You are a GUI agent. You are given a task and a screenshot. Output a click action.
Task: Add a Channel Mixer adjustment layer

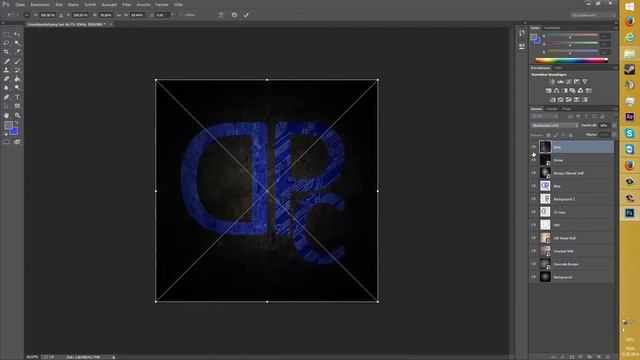click(580, 91)
